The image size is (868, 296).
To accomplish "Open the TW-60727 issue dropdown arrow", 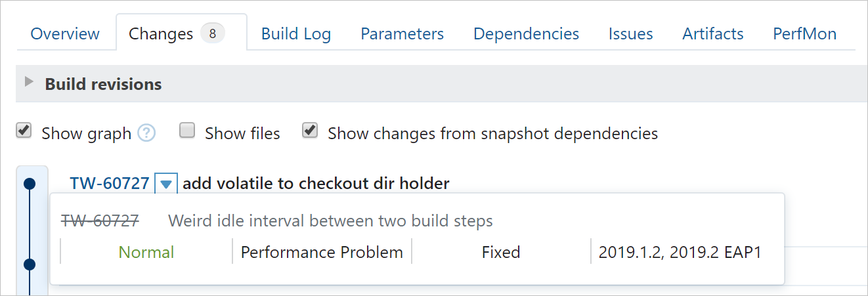I will click(x=166, y=184).
